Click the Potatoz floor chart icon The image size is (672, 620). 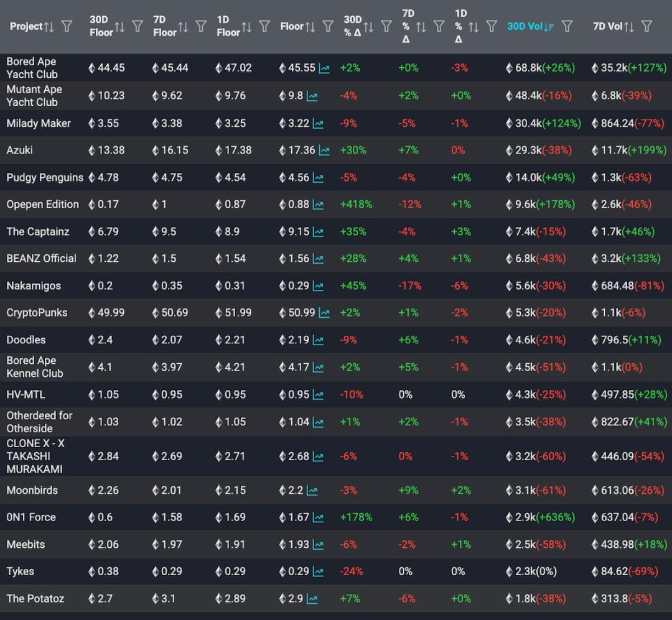point(312,599)
